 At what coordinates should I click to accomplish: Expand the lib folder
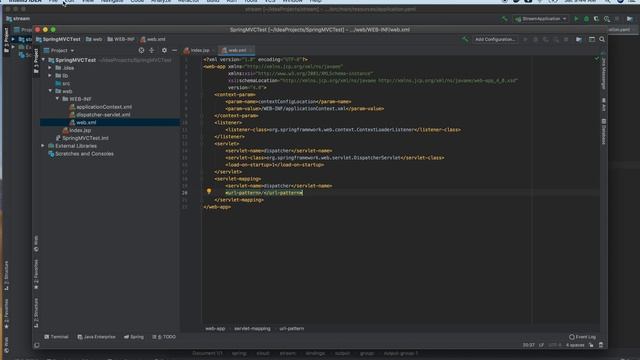[x=51, y=76]
